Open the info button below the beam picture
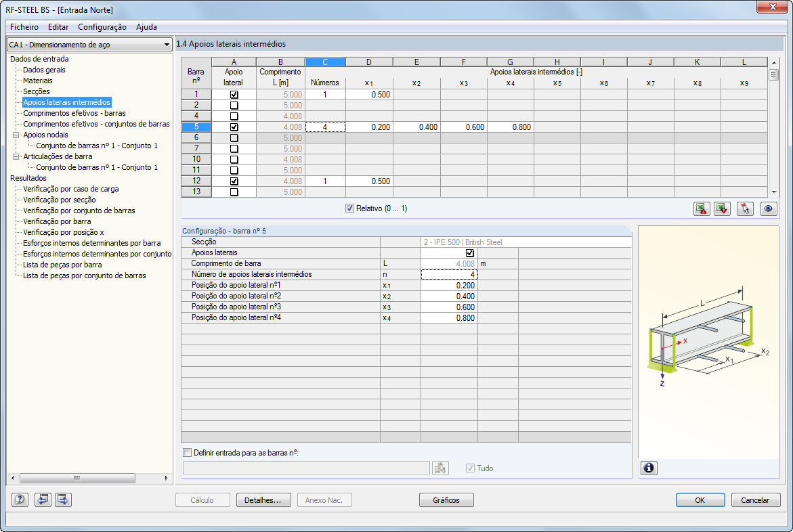The height and width of the screenshot is (532, 793). click(649, 468)
